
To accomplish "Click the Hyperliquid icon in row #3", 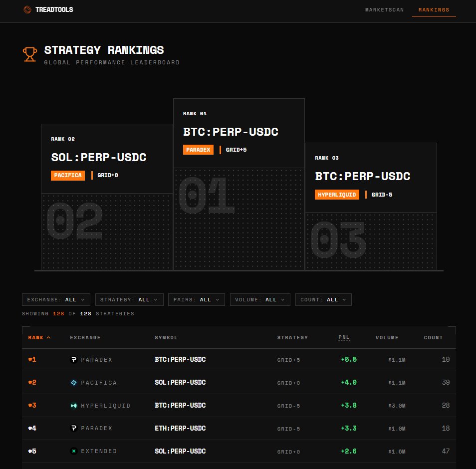I will 73,406.
